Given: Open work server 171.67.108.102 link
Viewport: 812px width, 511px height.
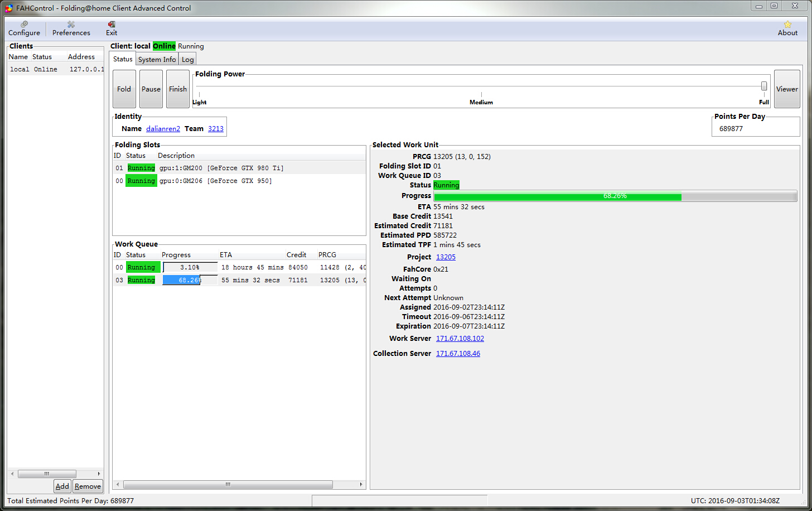Looking at the screenshot, I should click(x=460, y=339).
